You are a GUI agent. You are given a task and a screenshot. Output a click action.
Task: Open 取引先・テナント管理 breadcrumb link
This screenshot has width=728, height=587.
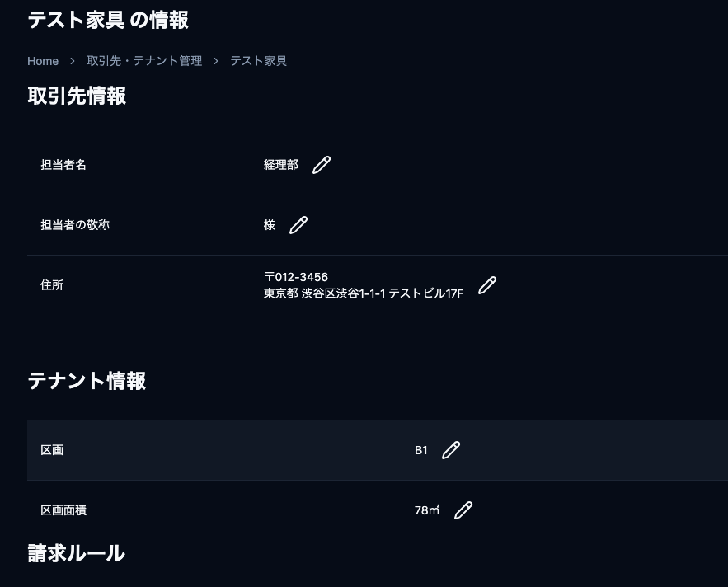(x=144, y=61)
